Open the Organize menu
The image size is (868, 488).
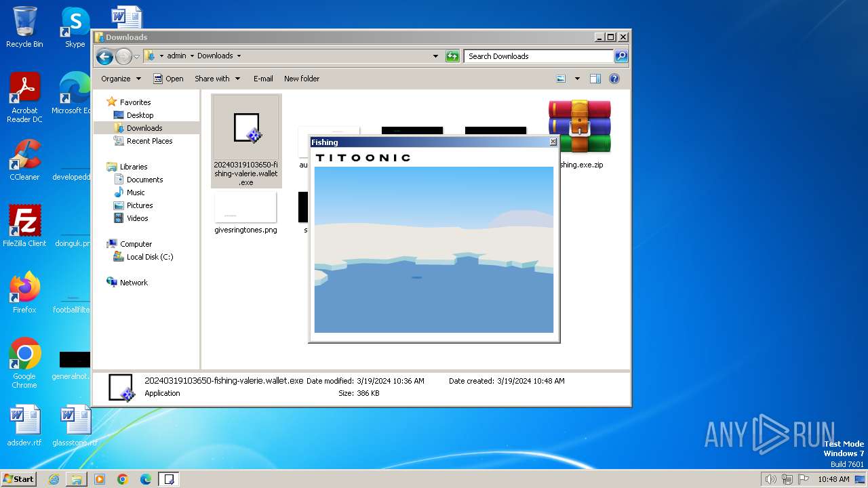point(121,79)
